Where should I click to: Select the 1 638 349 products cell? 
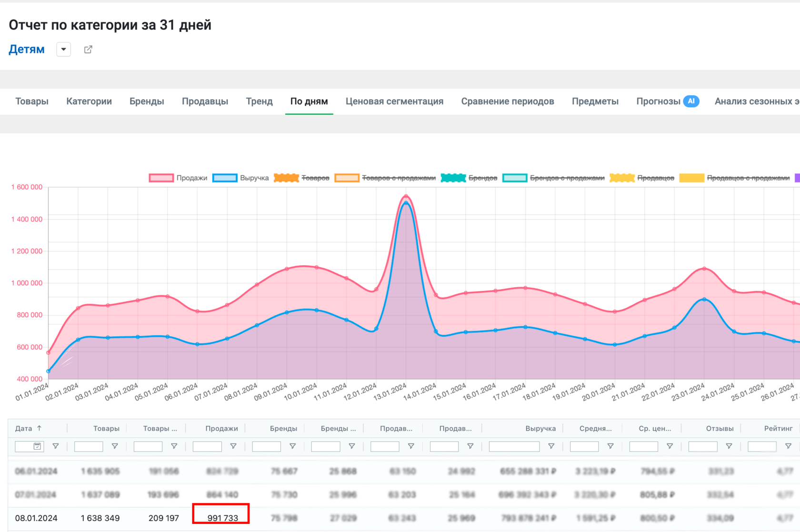[100, 518]
